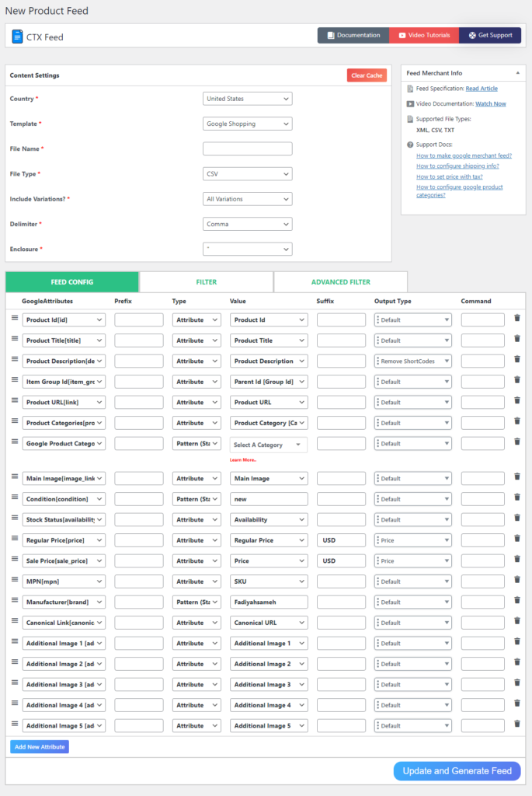Viewport: 532px width, 796px height.
Task: Open the Template dropdown showing Google Shopping
Action: 248,124
